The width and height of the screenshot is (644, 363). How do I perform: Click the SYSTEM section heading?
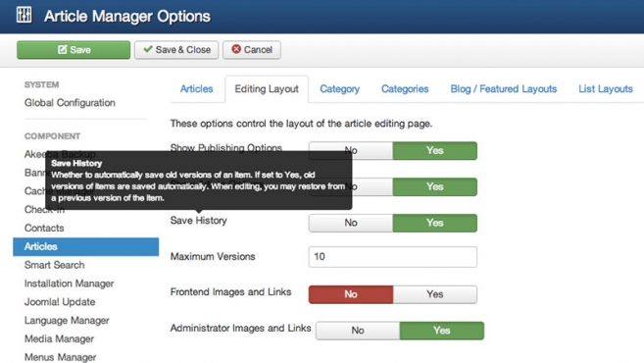[41, 85]
